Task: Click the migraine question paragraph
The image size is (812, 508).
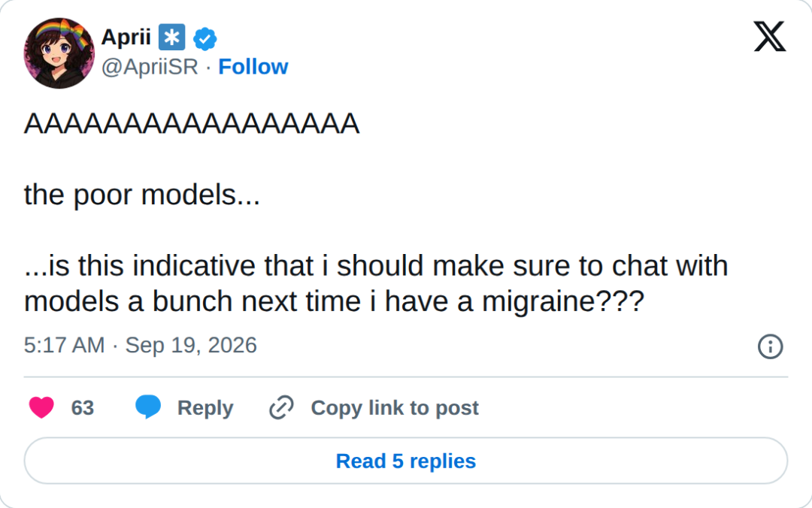Action: click(376, 283)
